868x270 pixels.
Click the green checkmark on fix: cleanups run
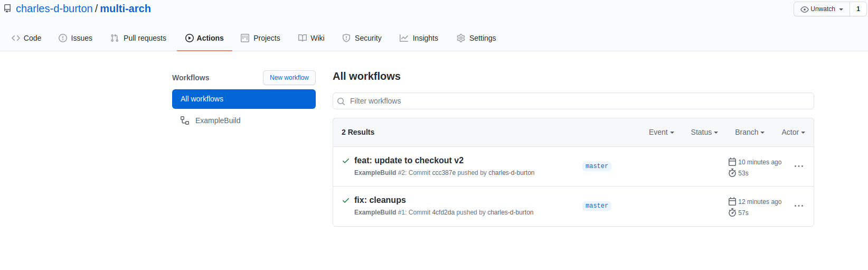click(x=346, y=200)
